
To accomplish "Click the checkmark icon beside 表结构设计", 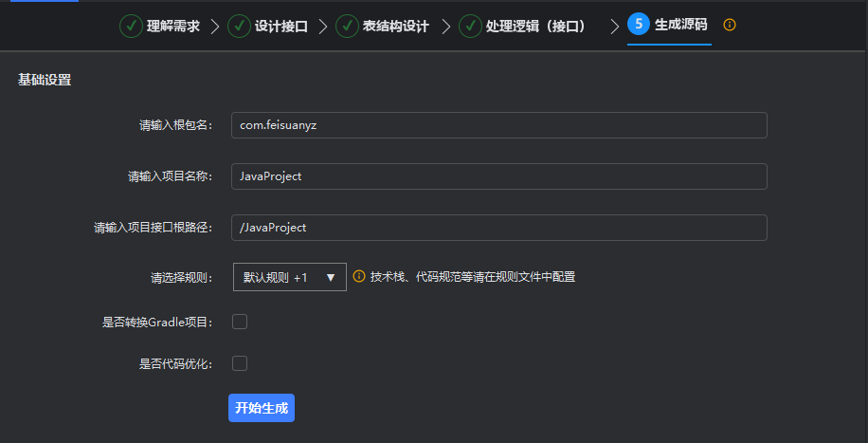I will point(347,26).
